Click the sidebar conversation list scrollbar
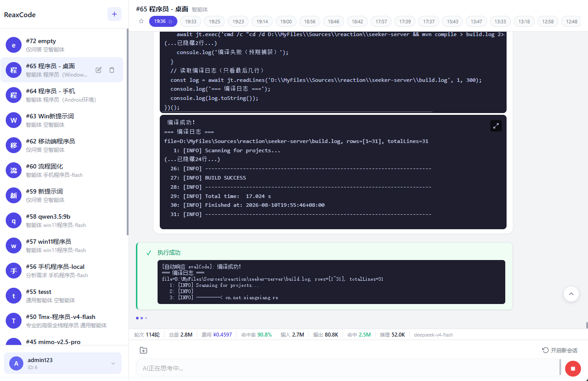Viewport: 588px width, 381px height. 128,132
